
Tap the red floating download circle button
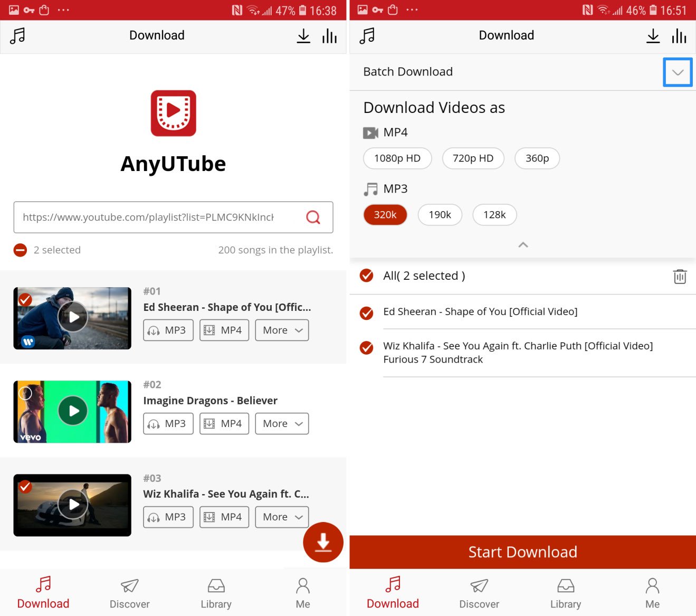[323, 542]
